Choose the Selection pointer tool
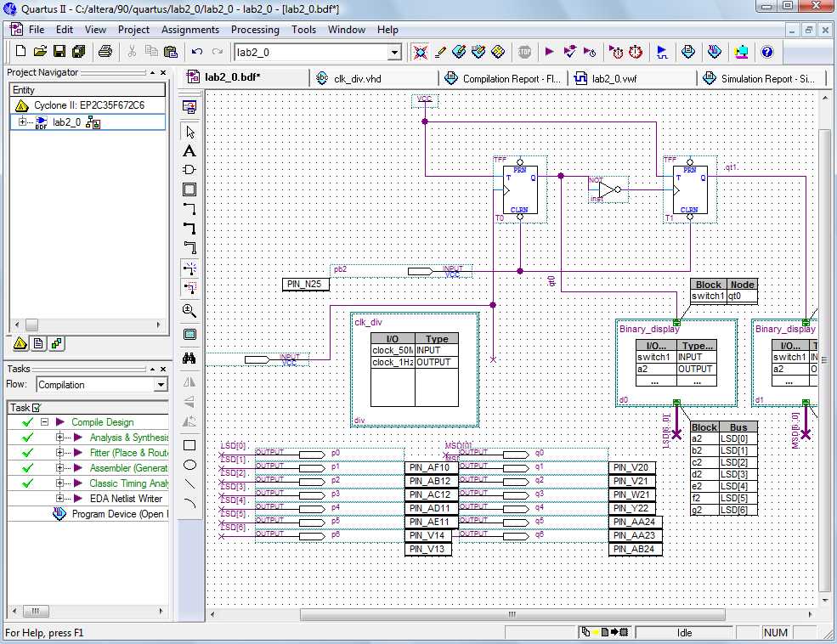This screenshot has height=644, width=837. [x=189, y=132]
